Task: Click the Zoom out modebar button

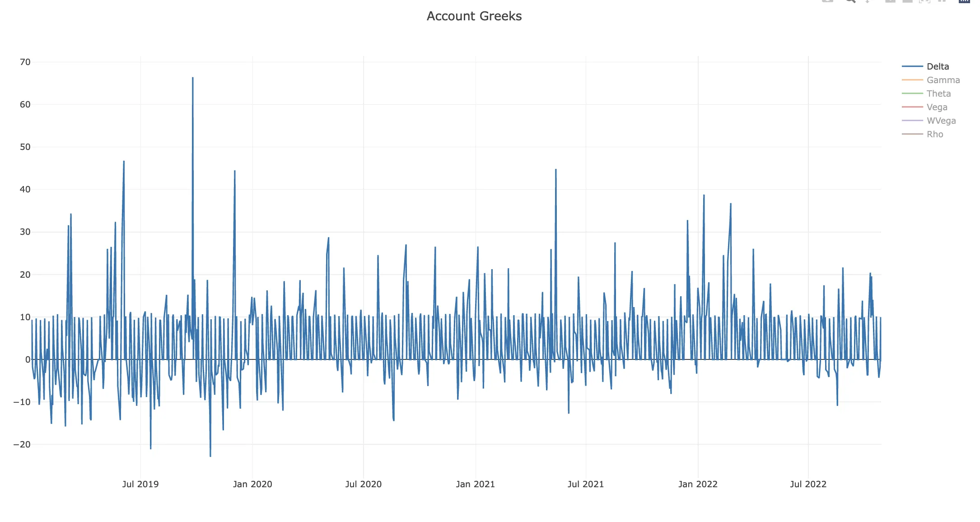Action: 907,1
